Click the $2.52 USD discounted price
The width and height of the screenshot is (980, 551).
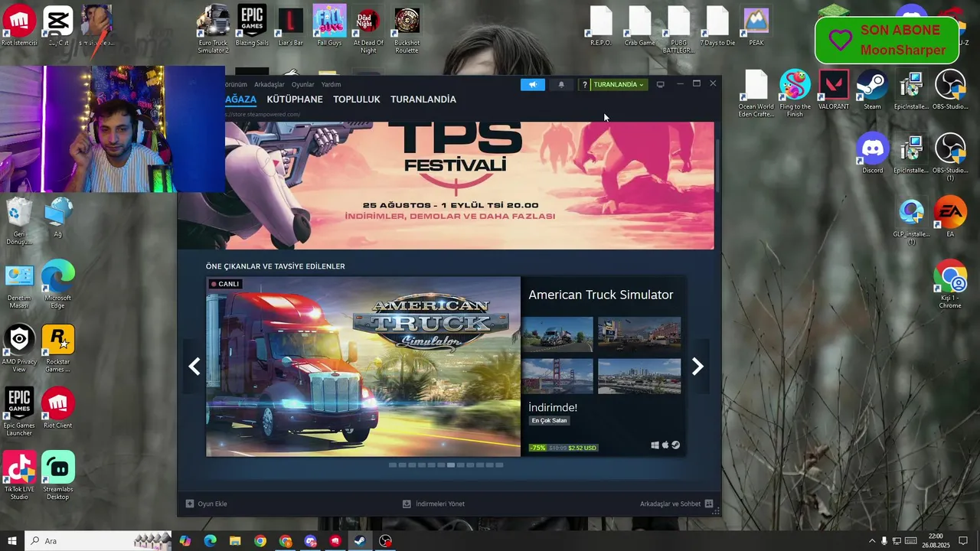(x=582, y=448)
